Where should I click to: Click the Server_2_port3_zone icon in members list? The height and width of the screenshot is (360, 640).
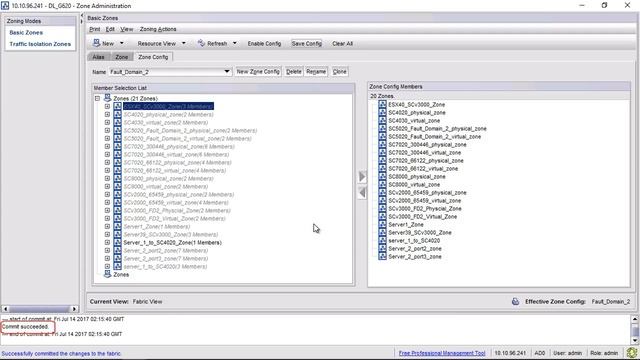382,256
